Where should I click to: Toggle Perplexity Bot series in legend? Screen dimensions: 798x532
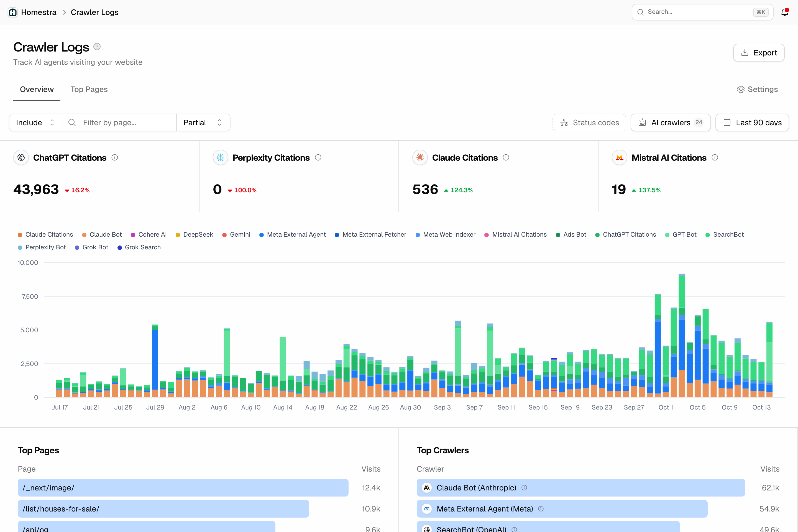point(42,247)
